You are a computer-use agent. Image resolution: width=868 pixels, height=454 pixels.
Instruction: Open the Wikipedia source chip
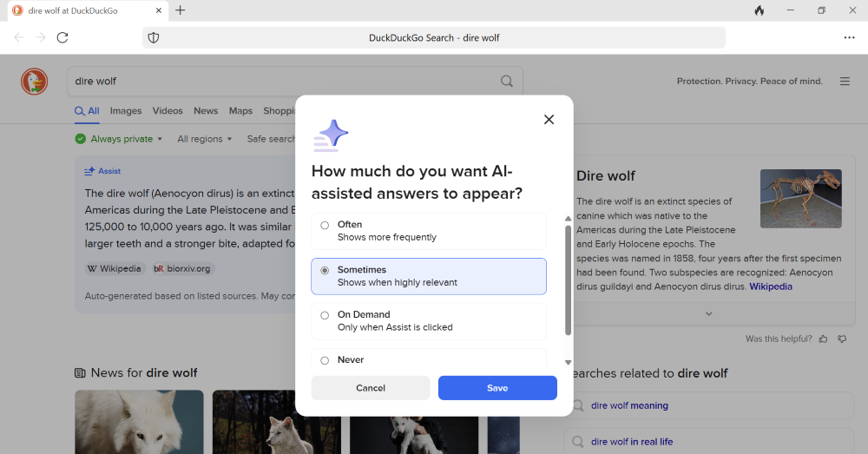tap(115, 268)
